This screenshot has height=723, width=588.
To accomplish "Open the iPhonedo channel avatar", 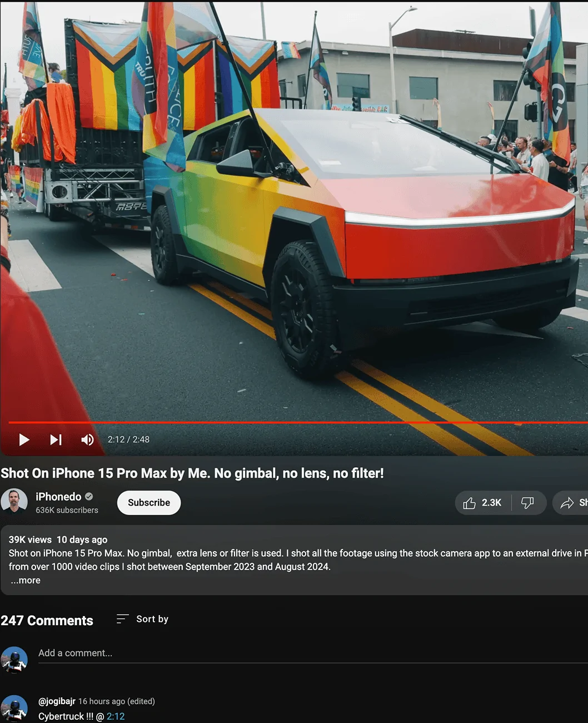I will [x=14, y=501].
